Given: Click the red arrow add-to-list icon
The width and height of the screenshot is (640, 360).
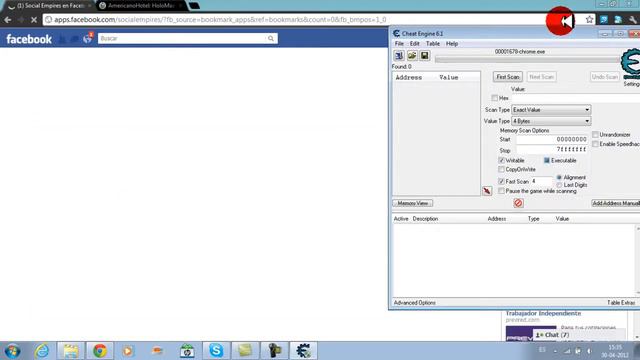Looking at the screenshot, I should 487,191.
